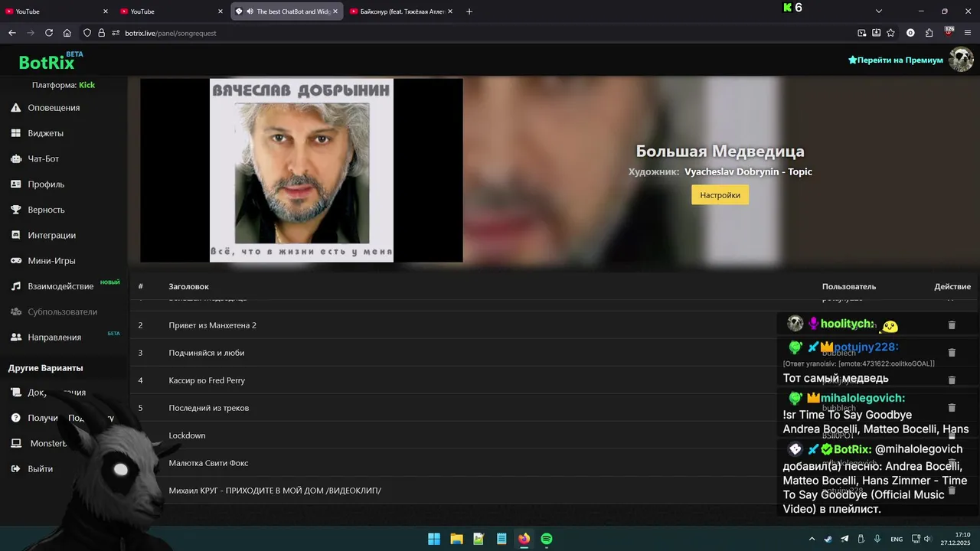Switch to the Байконур tab

click(x=401, y=11)
